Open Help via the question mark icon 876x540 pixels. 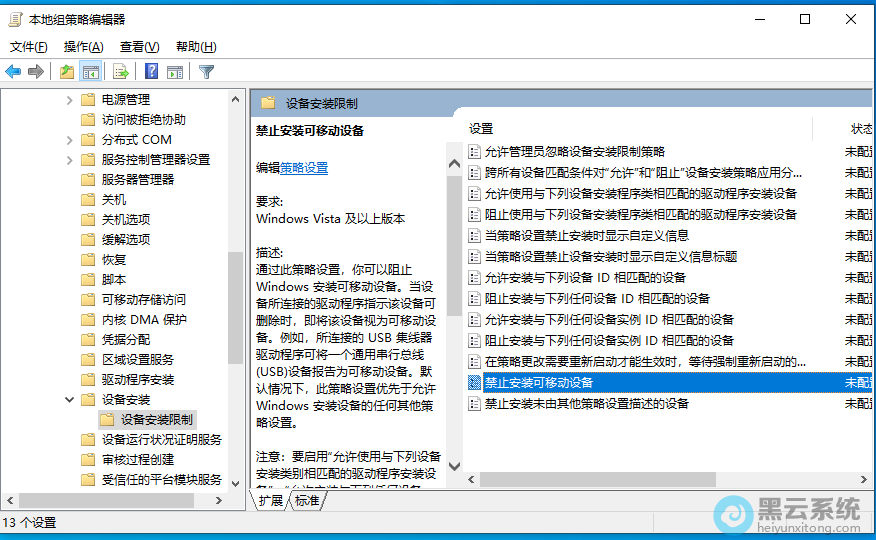151,71
